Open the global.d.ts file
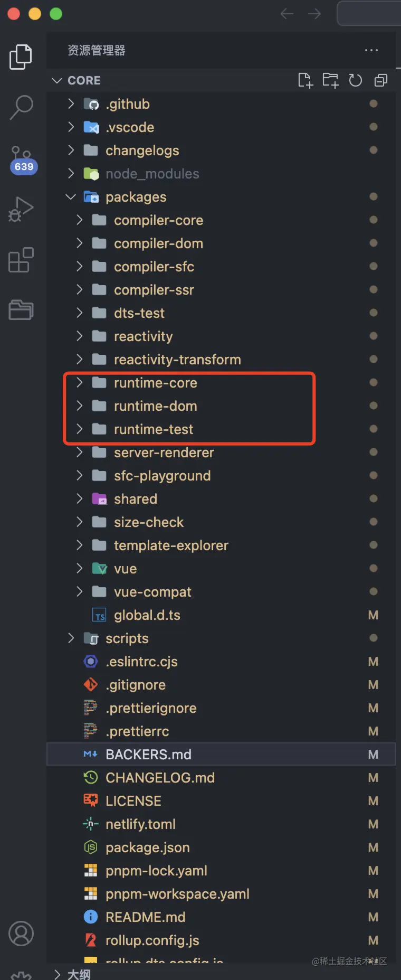The height and width of the screenshot is (980, 401). [x=221, y=615]
